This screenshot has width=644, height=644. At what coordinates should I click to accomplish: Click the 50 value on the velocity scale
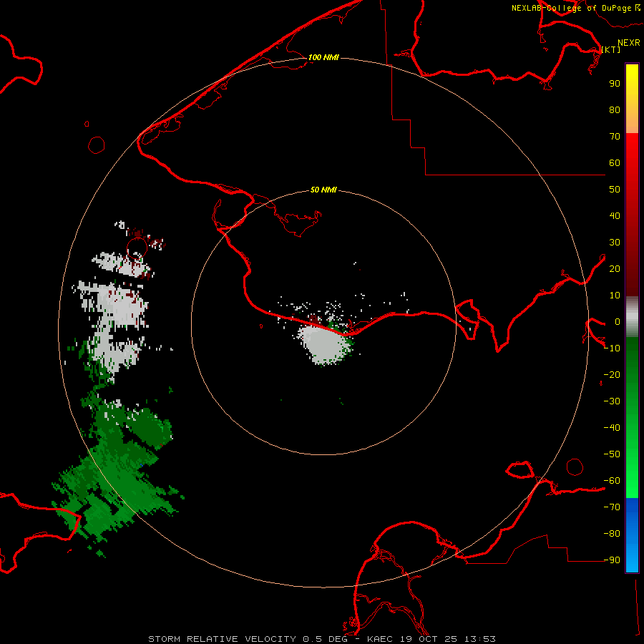pos(615,190)
